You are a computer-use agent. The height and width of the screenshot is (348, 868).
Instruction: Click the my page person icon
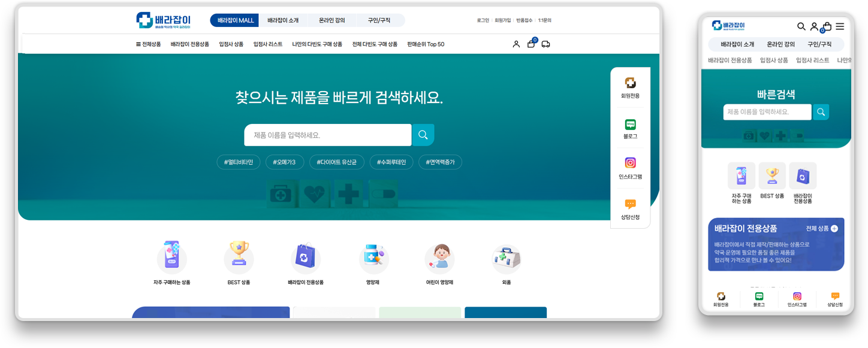click(516, 44)
